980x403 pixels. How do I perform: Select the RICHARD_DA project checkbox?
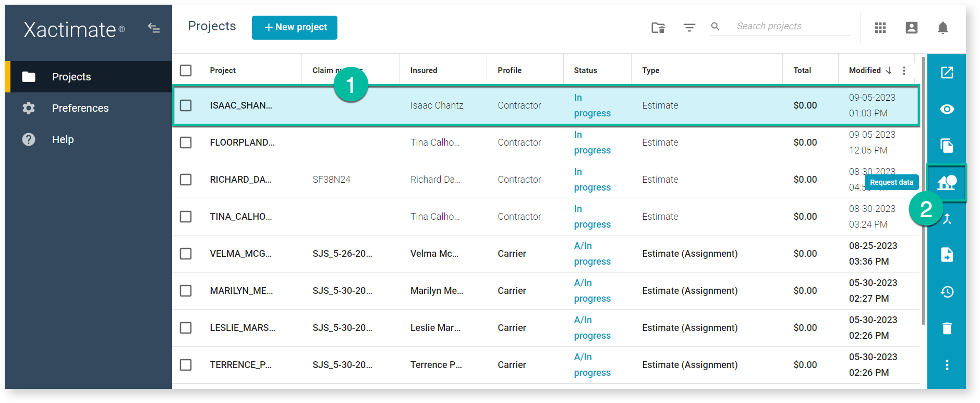[186, 180]
